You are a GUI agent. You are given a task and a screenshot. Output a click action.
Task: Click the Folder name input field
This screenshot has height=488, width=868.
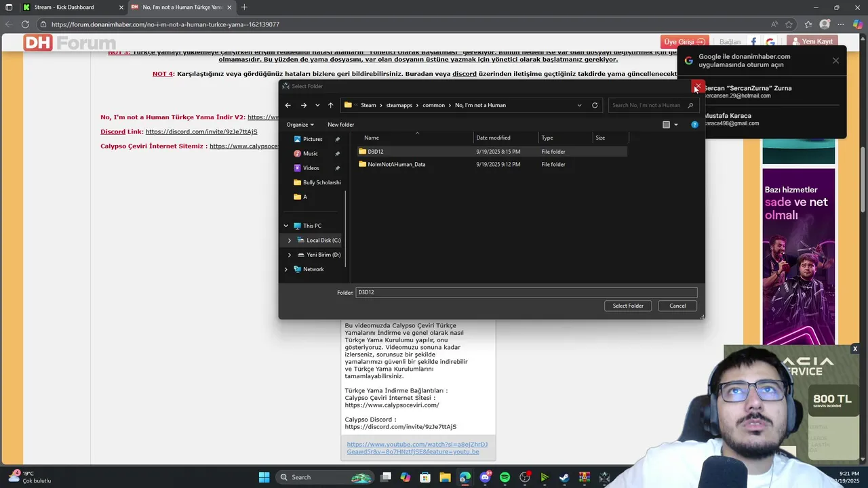coord(526,292)
